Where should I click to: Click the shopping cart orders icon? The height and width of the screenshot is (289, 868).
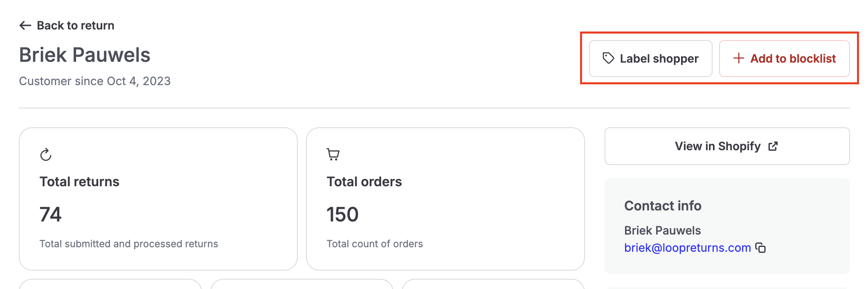coord(333,154)
